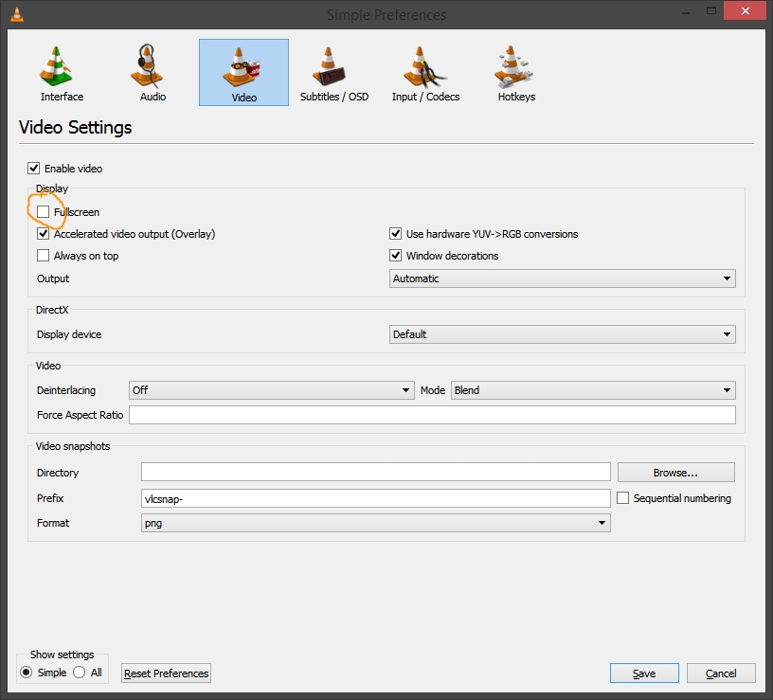Switch show settings to All
The width and height of the screenshot is (773, 700).
(79, 672)
